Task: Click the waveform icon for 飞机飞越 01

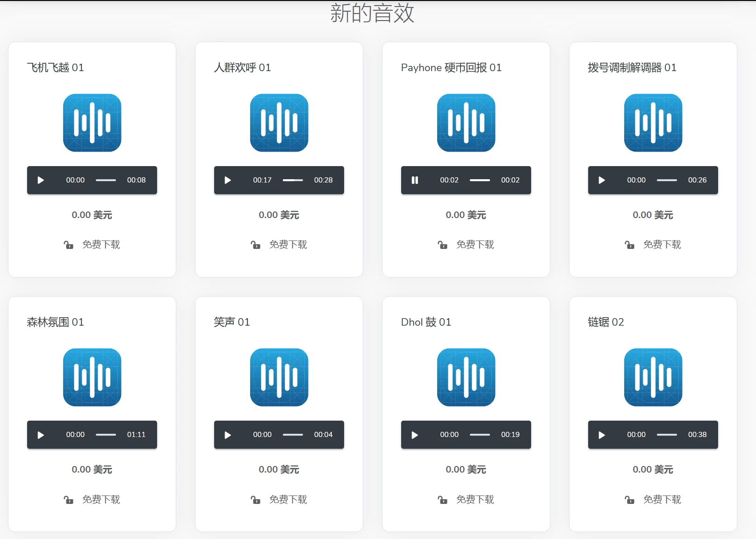Action: [92, 123]
